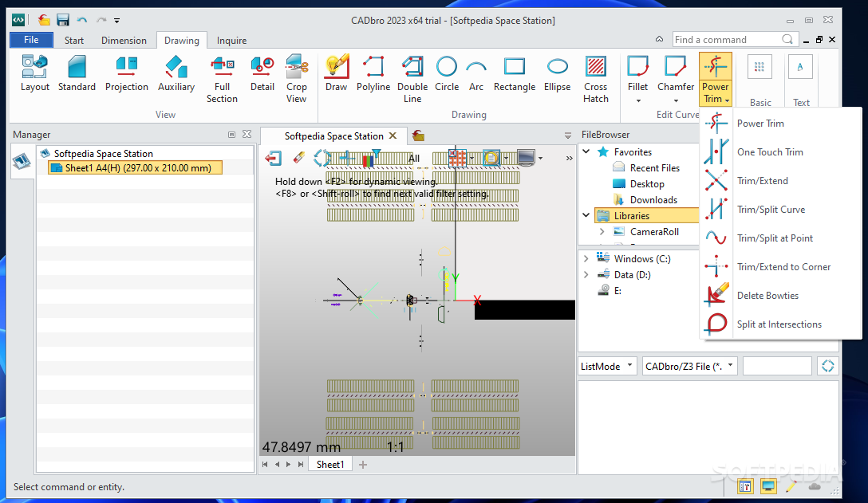The image size is (868, 503).
Task: Click the magnifier document icon in canvas toolbar
Action: coord(491,159)
